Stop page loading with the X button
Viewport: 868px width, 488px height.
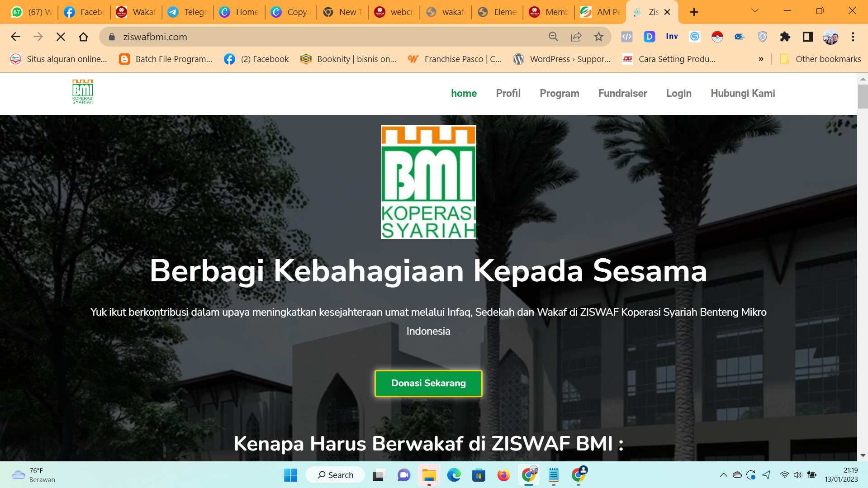[x=61, y=37]
